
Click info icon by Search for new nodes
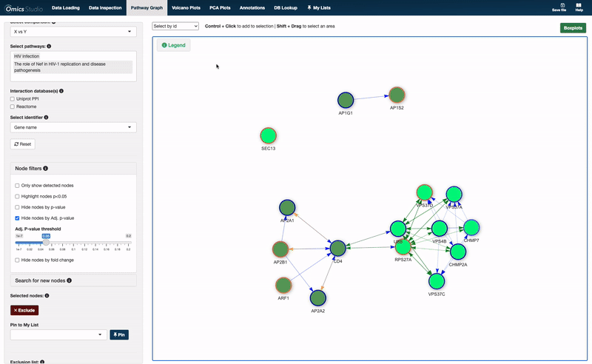click(70, 280)
